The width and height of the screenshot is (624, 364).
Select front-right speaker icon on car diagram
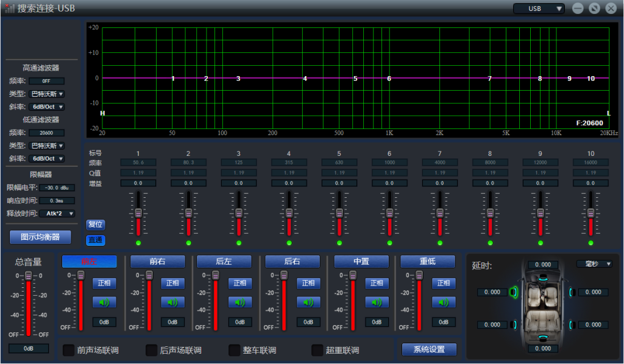572,292
